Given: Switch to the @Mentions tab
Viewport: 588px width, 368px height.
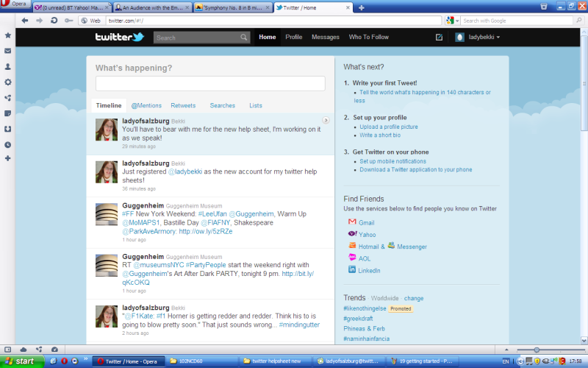Looking at the screenshot, I should point(146,105).
